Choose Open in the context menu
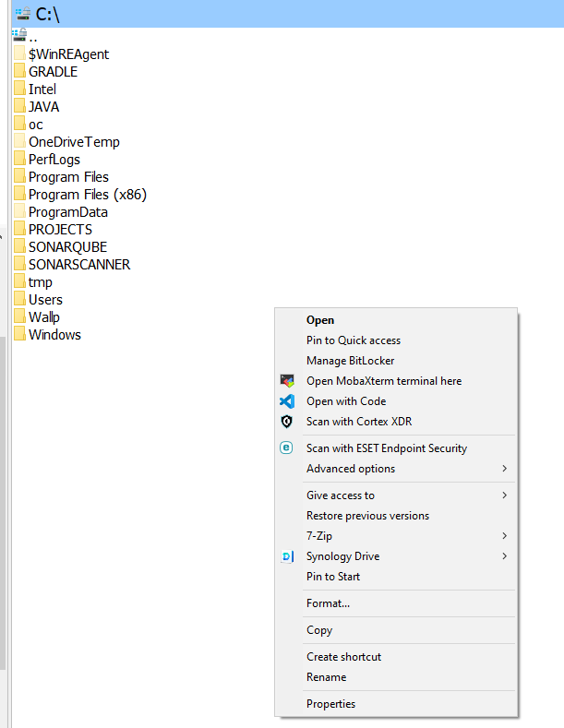This screenshot has height=728, width=564. pyautogui.click(x=396, y=320)
